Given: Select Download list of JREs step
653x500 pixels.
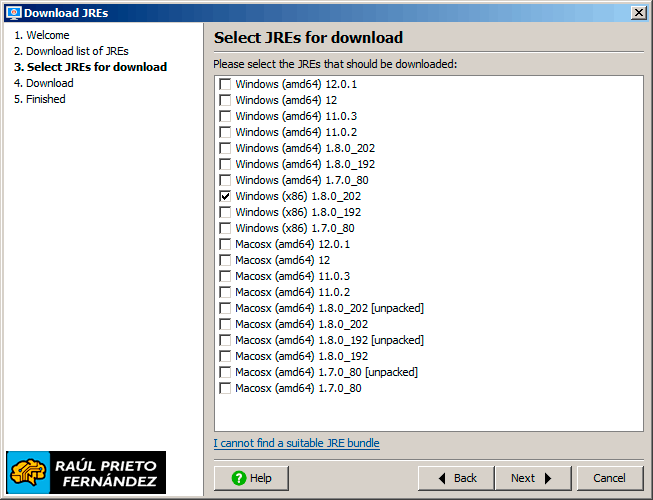Looking at the screenshot, I should (71, 51).
